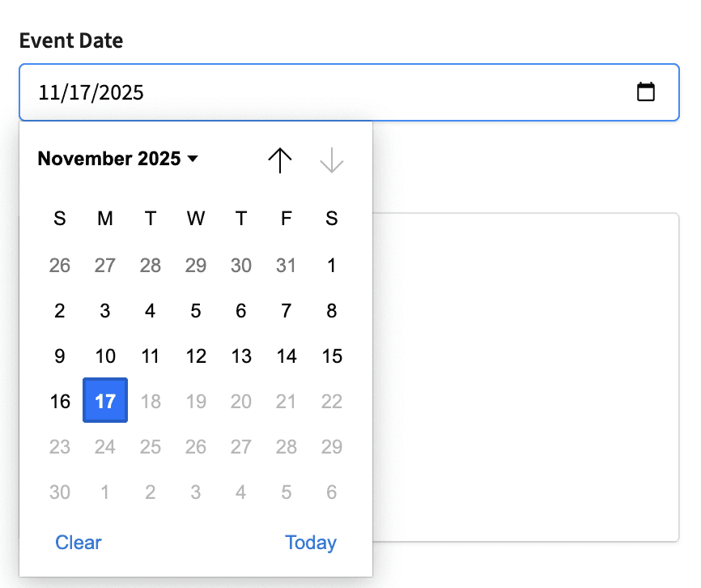Select November 5 in the grid
Viewport: 701px width, 588px height.
click(196, 310)
